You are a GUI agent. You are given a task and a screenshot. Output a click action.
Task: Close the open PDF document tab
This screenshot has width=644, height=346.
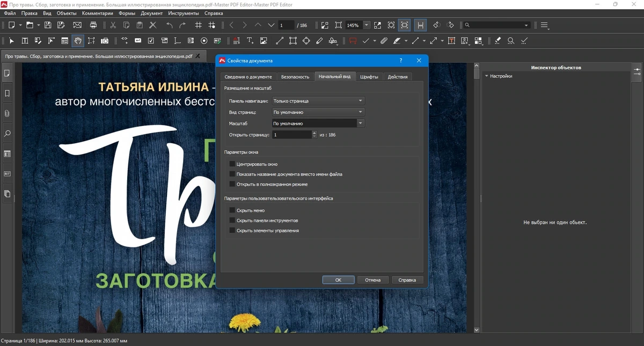click(x=198, y=56)
